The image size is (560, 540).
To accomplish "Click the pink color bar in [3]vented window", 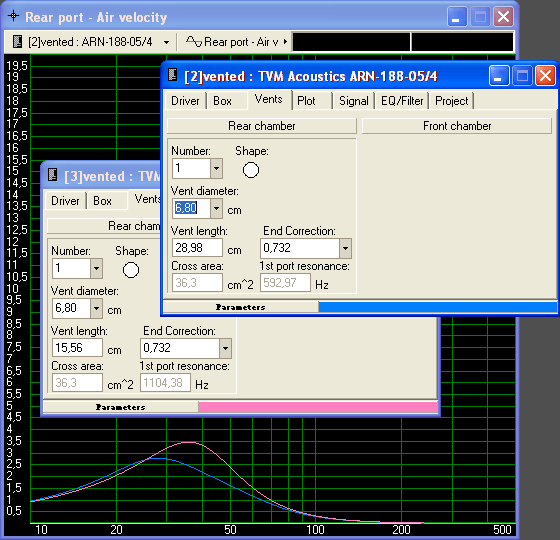I will click(318, 407).
